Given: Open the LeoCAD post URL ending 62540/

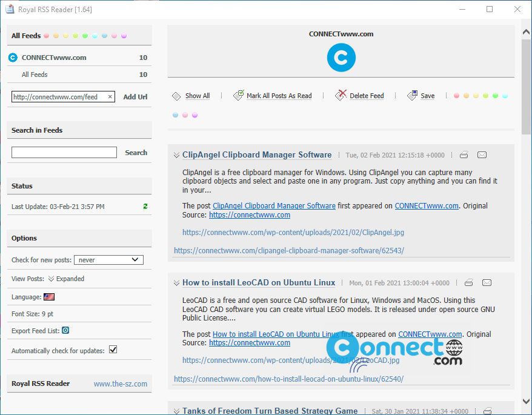Looking at the screenshot, I should pos(288,379).
